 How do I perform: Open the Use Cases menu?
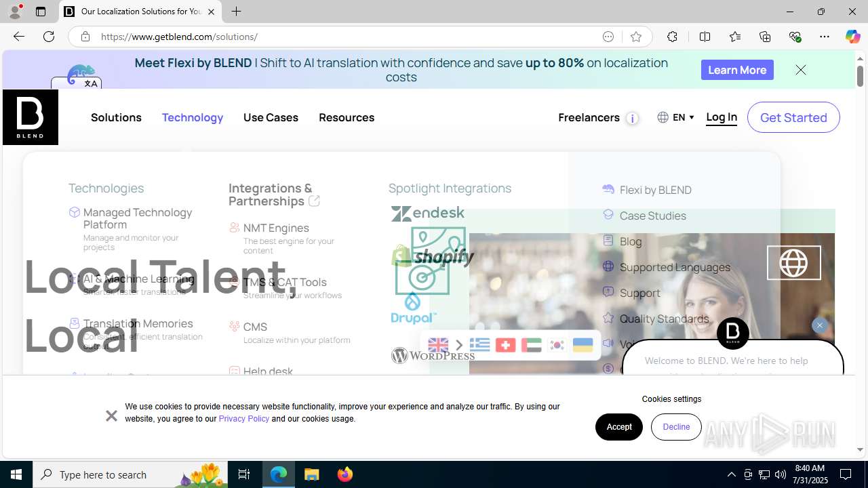coord(271,117)
